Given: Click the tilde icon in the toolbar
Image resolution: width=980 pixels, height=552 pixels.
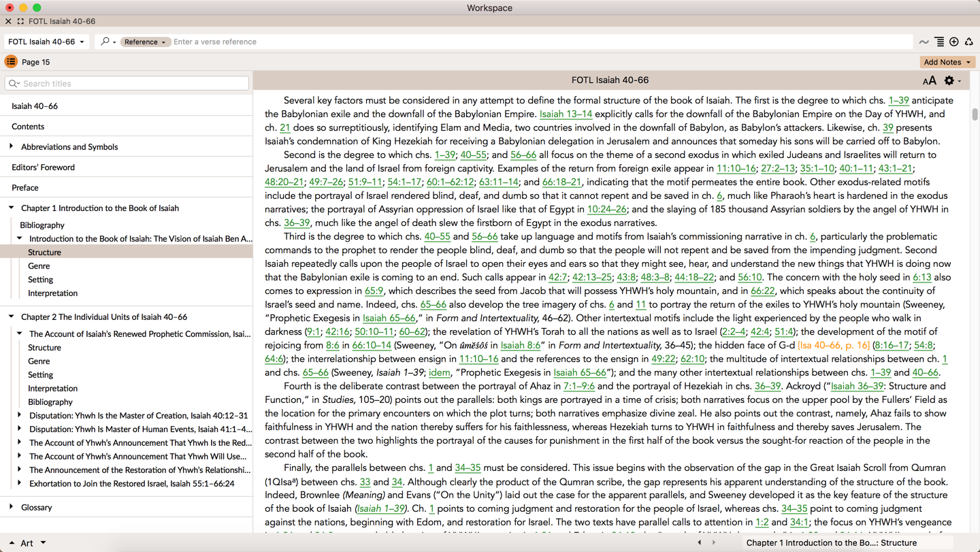Looking at the screenshot, I should 924,42.
